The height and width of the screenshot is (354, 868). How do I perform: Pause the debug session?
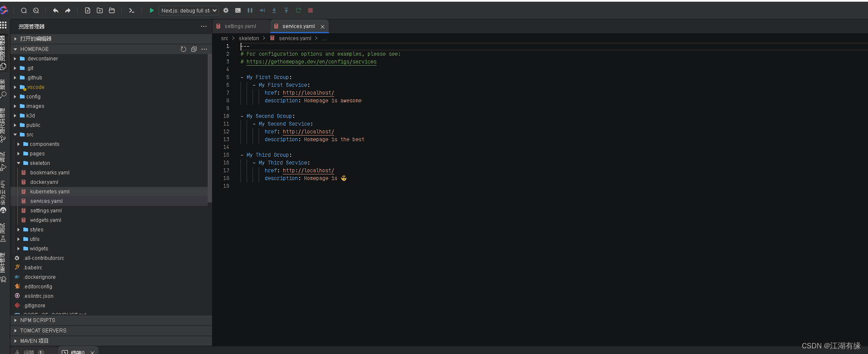(250, 10)
